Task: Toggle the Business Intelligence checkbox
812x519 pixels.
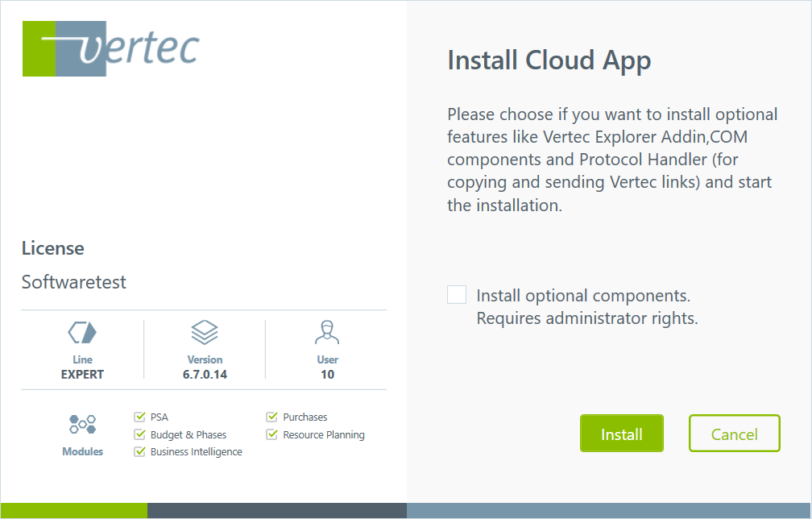Action: (x=139, y=452)
